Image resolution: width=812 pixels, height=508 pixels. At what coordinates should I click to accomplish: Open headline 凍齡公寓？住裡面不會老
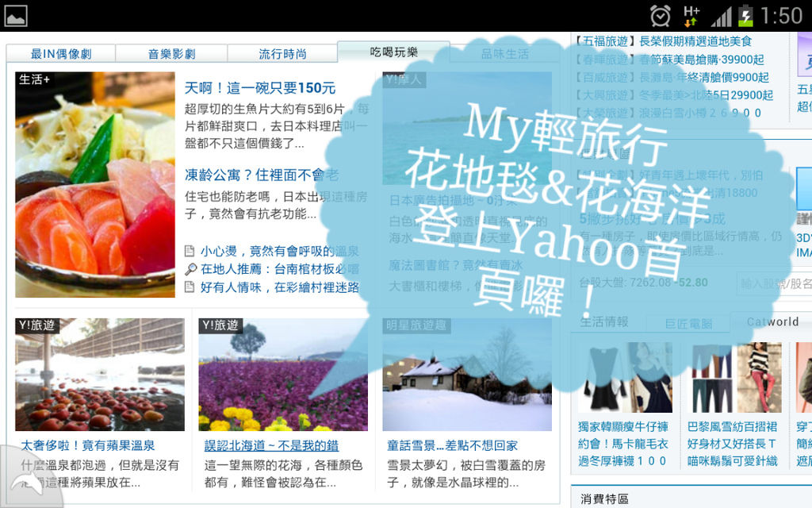tap(262, 175)
